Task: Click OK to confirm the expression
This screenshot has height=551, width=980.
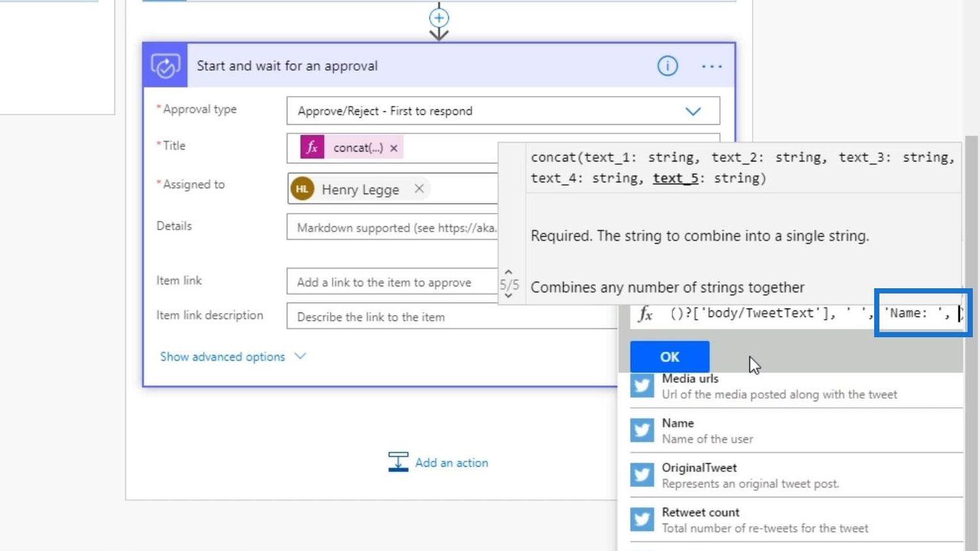Action: coord(670,357)
